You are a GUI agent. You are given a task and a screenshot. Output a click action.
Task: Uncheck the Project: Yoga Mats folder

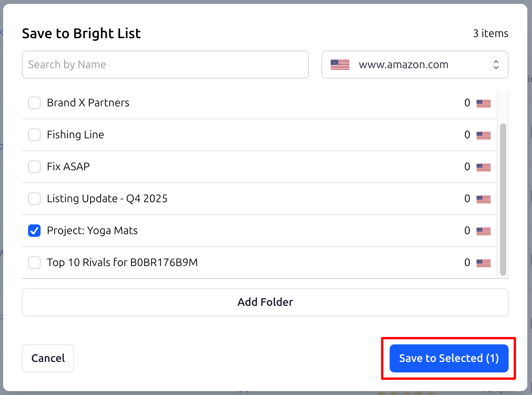(34, 231)
